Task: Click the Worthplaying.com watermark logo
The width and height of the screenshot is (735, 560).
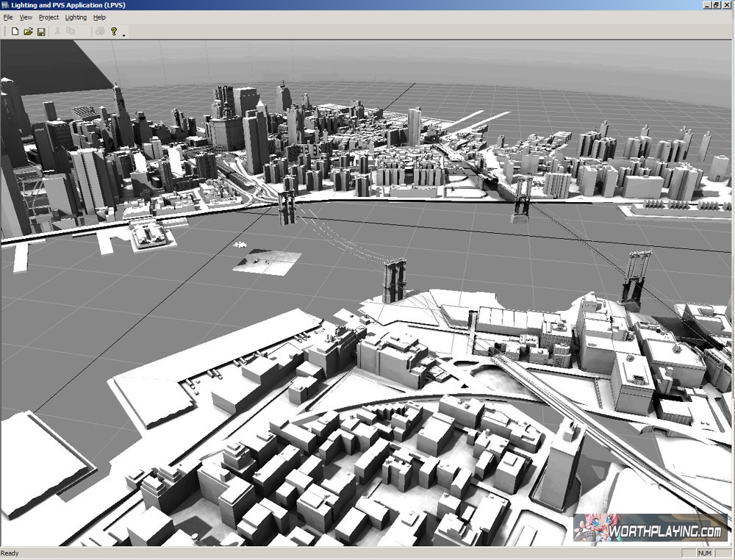Action: pyautogui.click(x=650, y=528)
